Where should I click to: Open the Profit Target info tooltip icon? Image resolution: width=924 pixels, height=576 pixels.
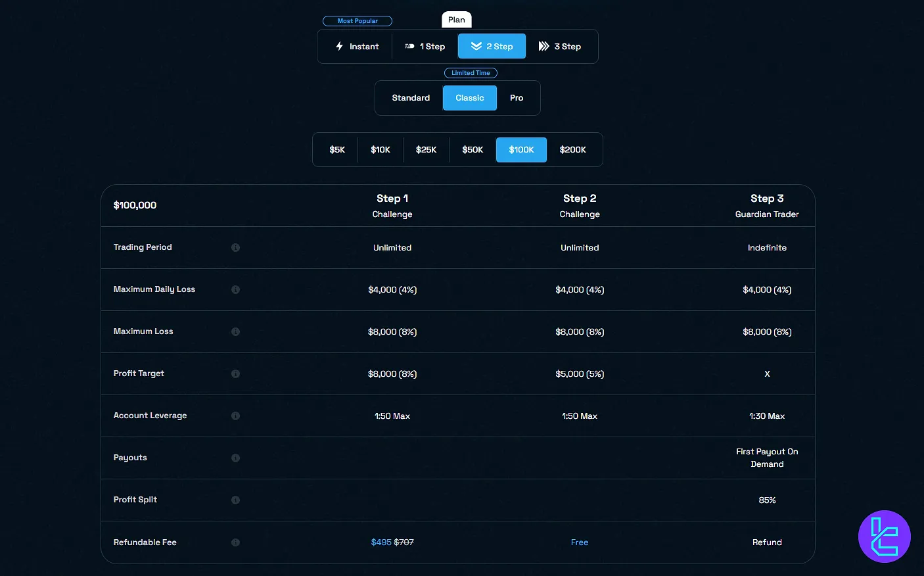click(x=235, y=374)
